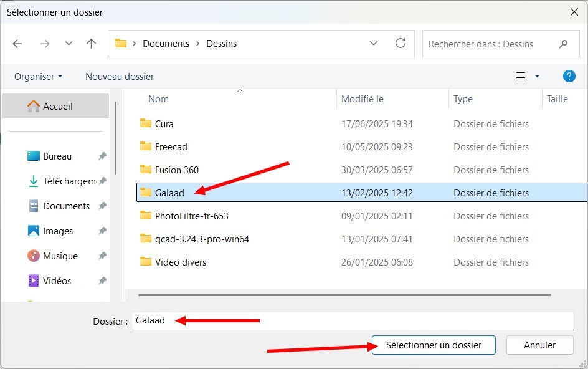The width and height of the screenshot is (588, 369).
Task: Click the Annuler button
Action: pos(539,345)
